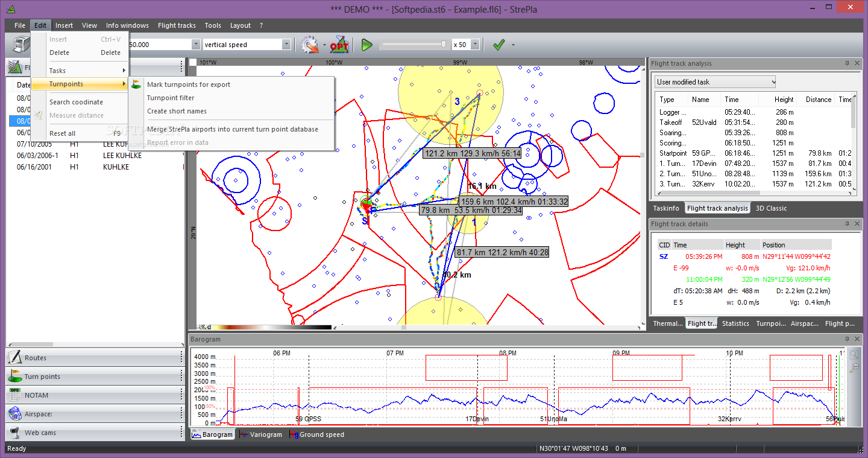Open the Flight tracks menu
The image size is (868, 458).
[177, 25]
